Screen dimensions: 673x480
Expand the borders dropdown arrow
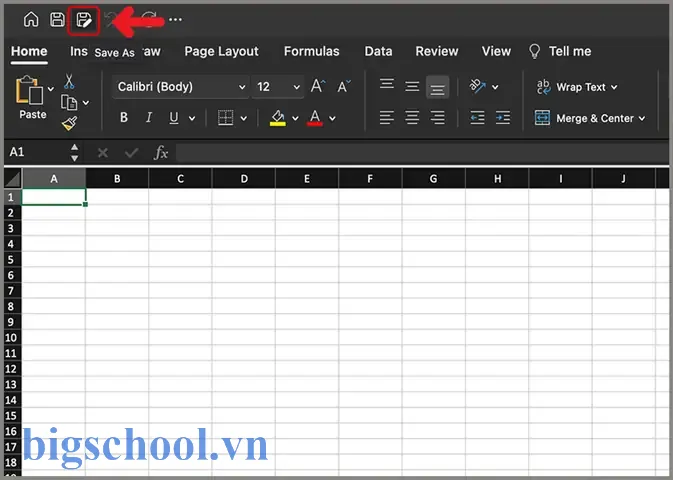click(x=244, y=118)
